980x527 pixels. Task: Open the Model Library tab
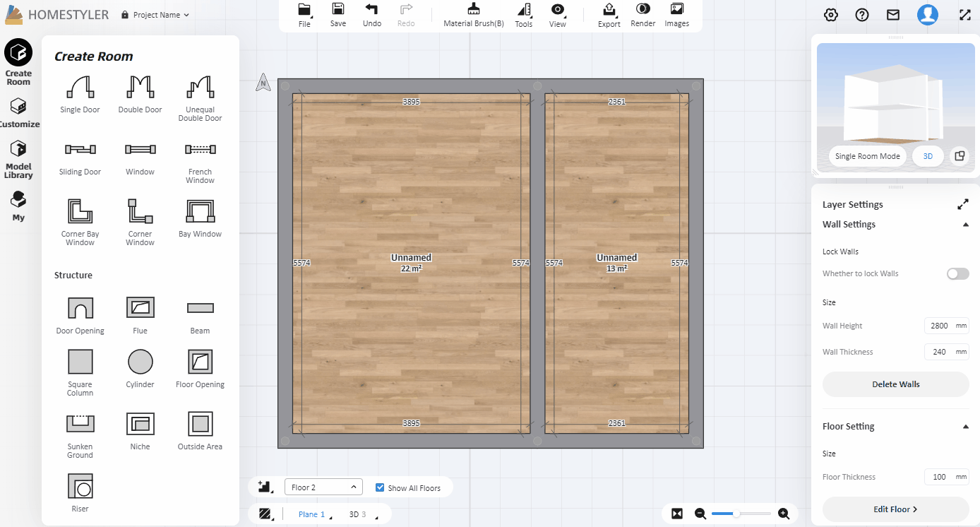(x=18, y=159)
